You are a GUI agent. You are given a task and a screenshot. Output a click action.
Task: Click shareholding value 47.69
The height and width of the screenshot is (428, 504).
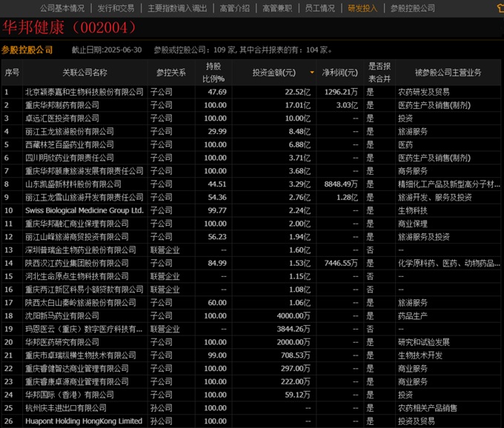click(x=217, y=92)
